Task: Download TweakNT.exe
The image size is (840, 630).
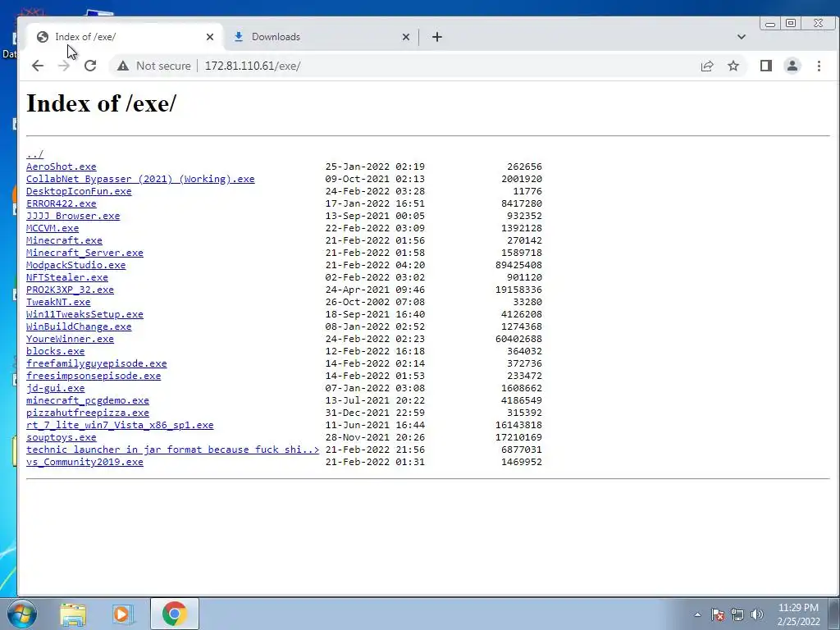Action: click(x=58, y=302)
